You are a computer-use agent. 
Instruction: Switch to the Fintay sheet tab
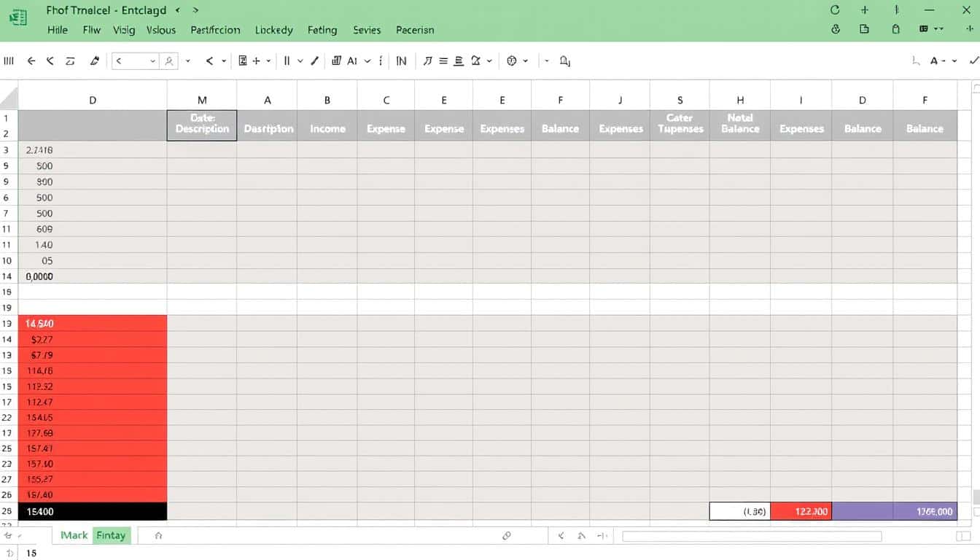click(111, 535)
